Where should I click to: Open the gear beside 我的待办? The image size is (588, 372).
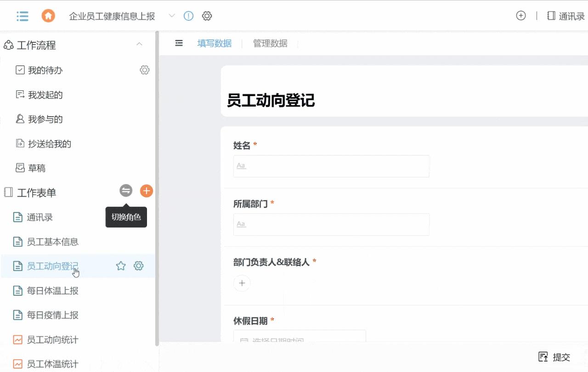(x=145, y=70)
